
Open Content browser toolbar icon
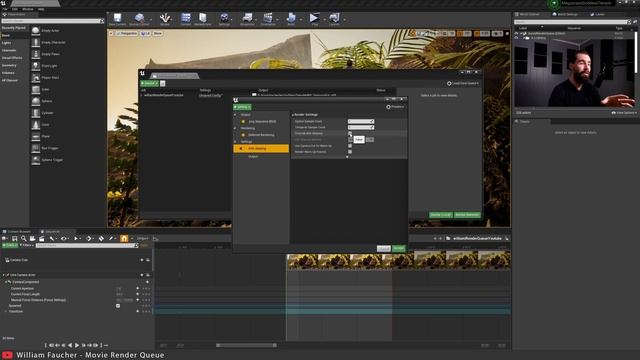click(x=186, y=19)
